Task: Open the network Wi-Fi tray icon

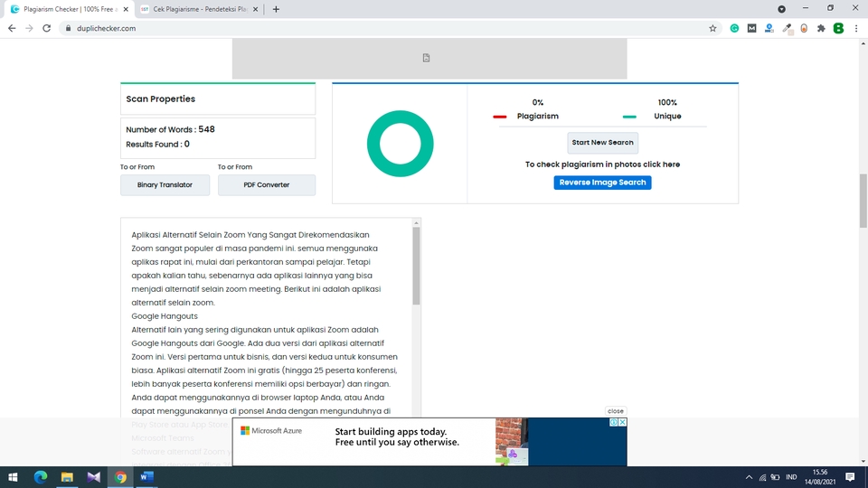Action: [762, 477]
